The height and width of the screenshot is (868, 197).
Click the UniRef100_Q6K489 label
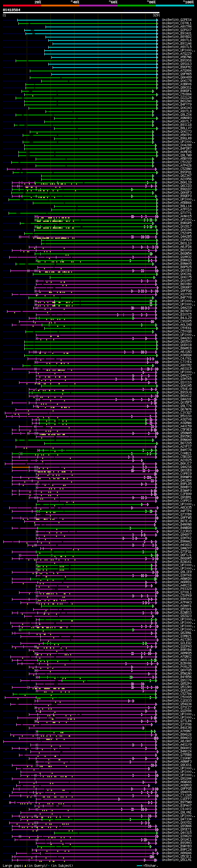[x=177, y=78]
